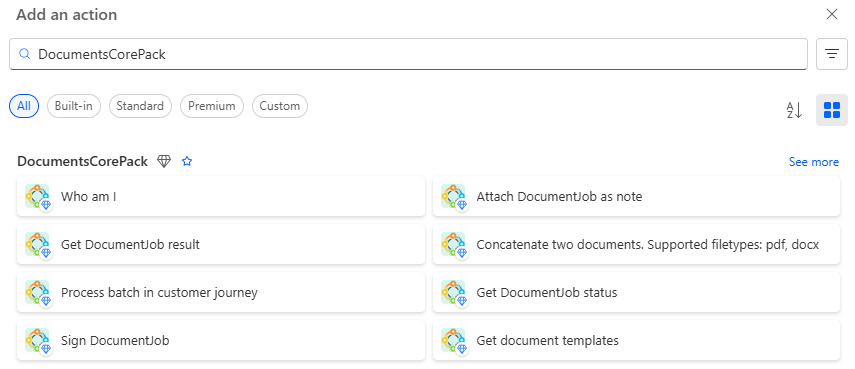Click the icon for Concatenate two documents
This screenshot has height=369, width=855.
(454, 245)
